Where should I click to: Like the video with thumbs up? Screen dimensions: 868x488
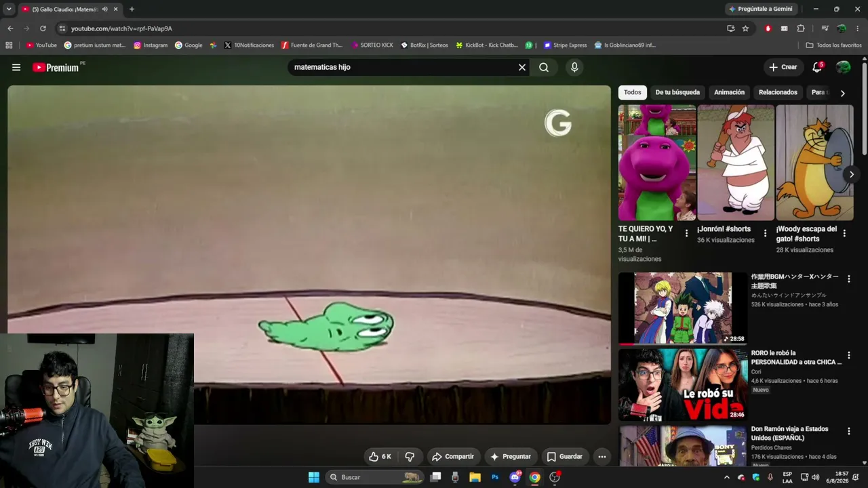pyautogui.click(x=380, y=457)
